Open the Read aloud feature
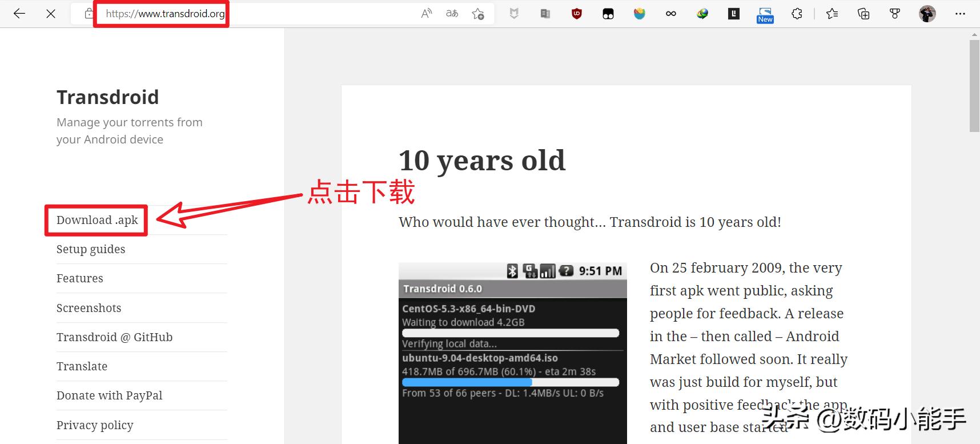This screenshot has height=444, width=980. point(427,14)
